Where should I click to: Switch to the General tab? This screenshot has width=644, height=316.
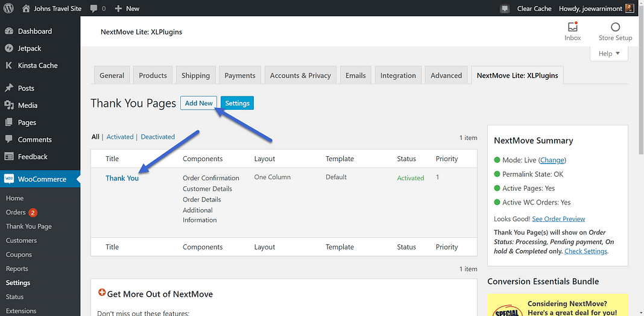[x=112, y=75]
